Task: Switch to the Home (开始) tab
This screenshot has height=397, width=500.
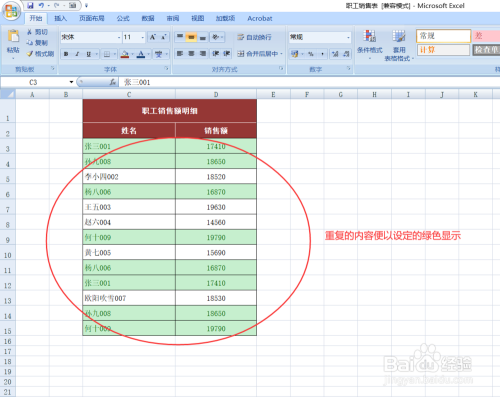Action: [x=36, y=18]
